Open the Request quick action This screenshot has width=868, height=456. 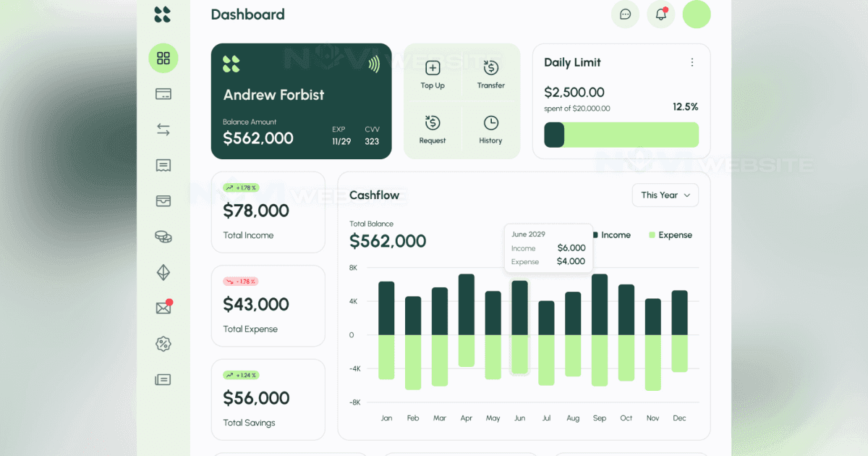tap(433, 130)
